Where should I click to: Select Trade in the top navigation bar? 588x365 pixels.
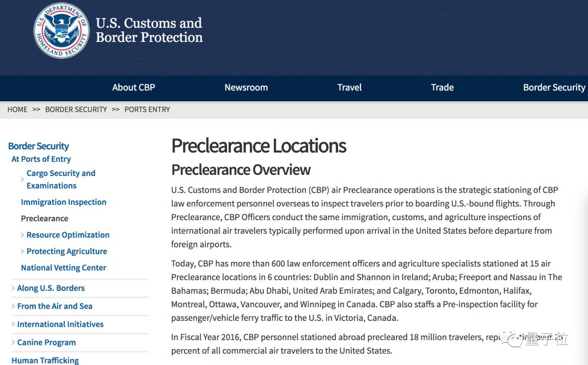pos(442,87)
